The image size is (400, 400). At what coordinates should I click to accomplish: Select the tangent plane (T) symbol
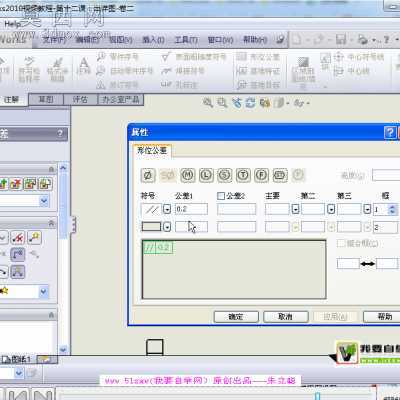(243, 175)
